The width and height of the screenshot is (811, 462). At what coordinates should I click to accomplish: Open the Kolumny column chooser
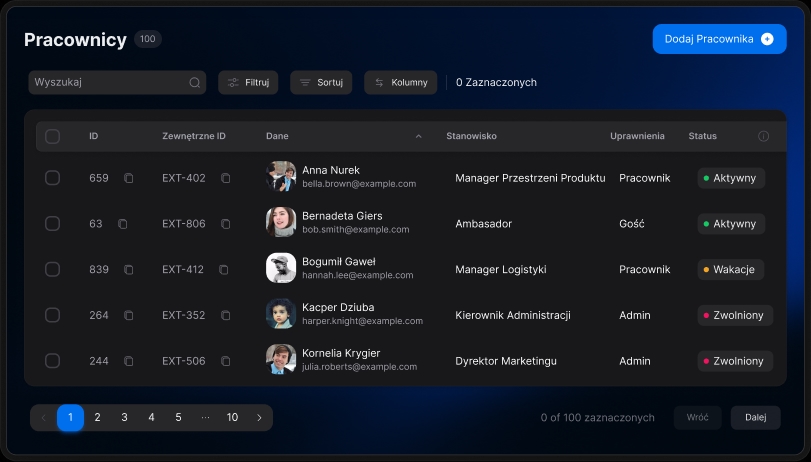click(x=401, y=83)
